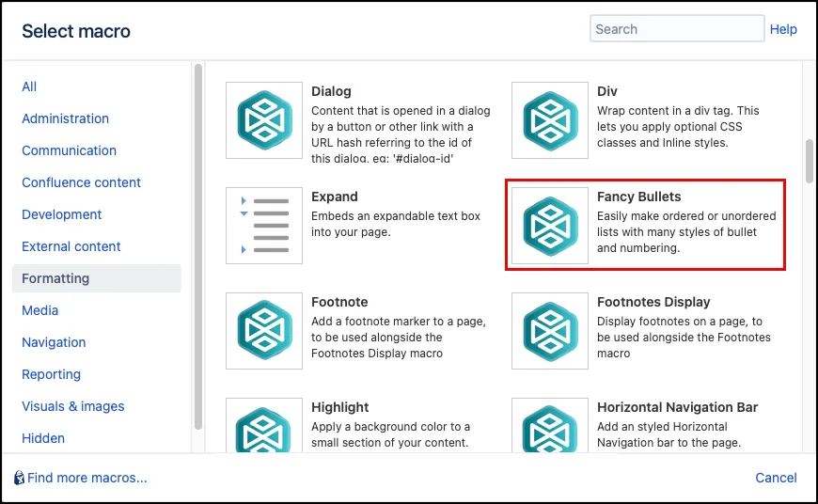Choose the External content category

click(x=71, y=246)
